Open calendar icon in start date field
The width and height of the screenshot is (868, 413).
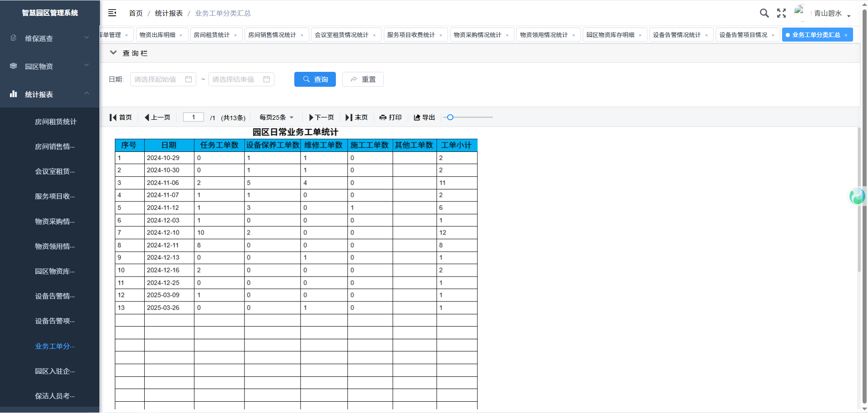click(x=189, y=80)
